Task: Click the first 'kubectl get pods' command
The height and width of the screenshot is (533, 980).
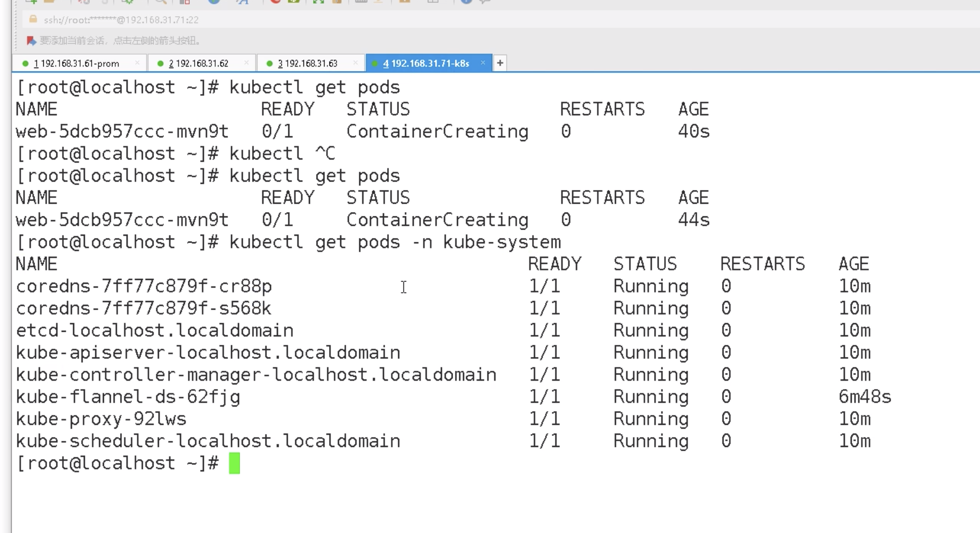Action: (x=315, y=88)
